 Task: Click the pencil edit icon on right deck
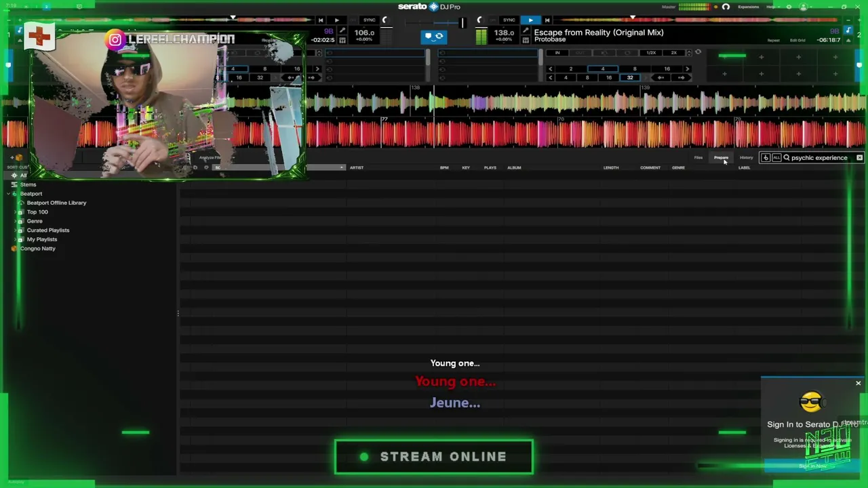tap(525, 31)
